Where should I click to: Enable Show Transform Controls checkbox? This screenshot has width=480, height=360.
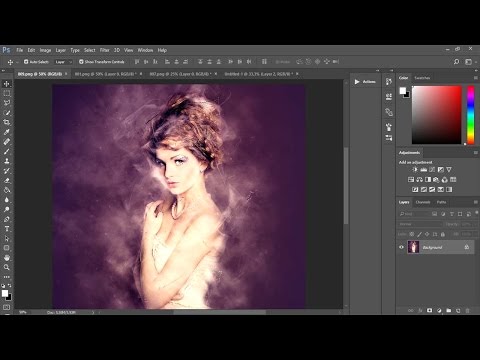pyautogui.click(x=81, y=62)
